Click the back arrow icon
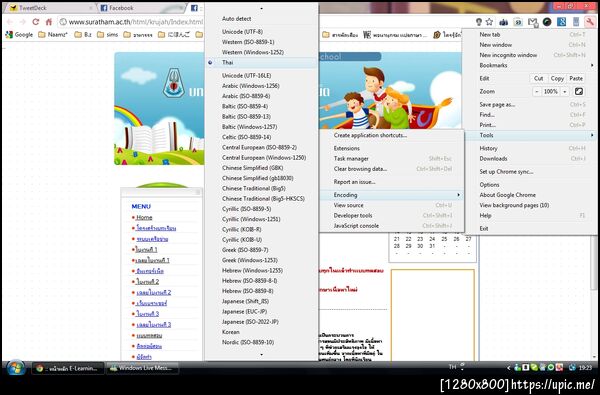The image size is (600, 395). 10,22
